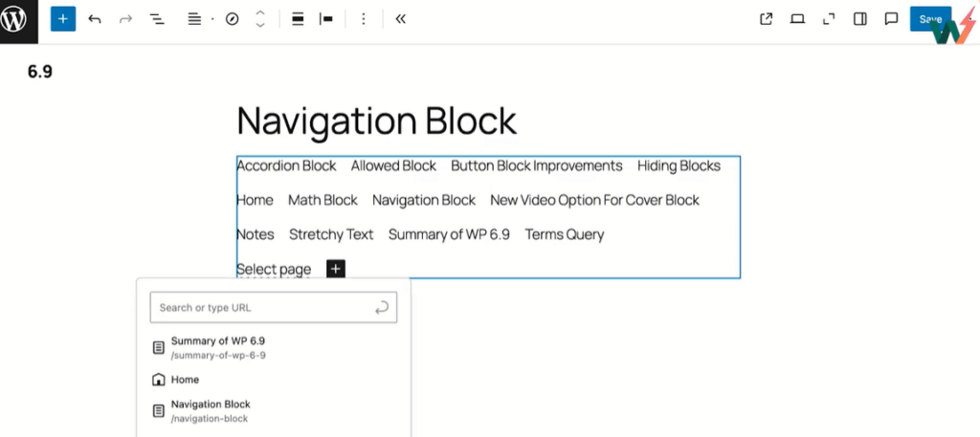
Task: Move block down with the down chevron
Action: tap(260, 26)
